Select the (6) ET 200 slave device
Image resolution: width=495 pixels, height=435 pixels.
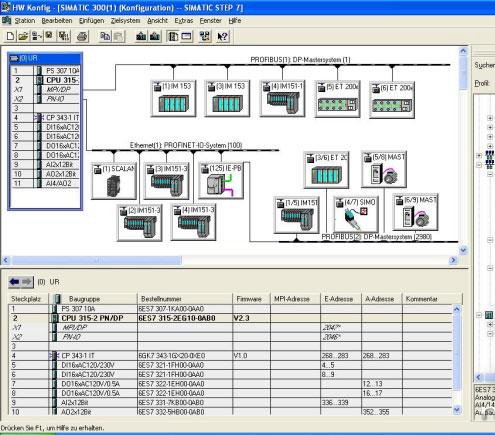click(x=392, y=100)
